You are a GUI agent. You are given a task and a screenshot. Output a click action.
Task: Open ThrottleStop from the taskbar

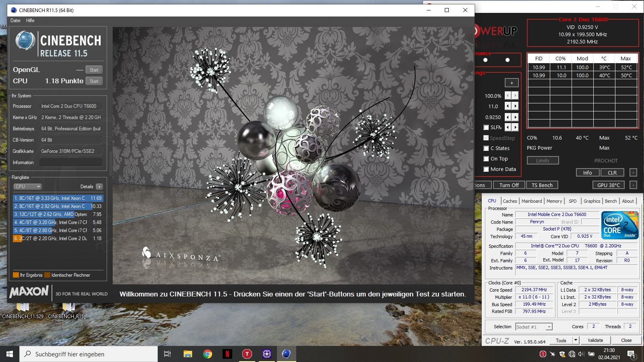[x=247, y=354]
